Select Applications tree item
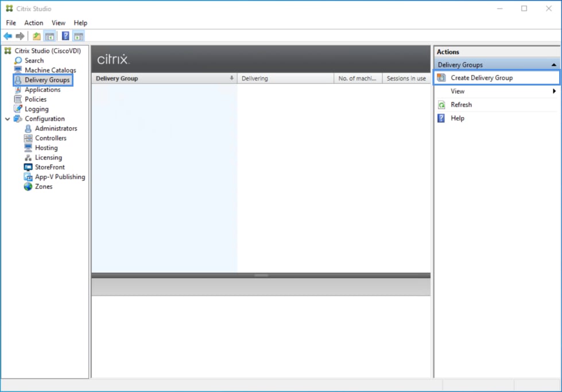The width and height of the screenshot is (562, 392). coord(42,90)
